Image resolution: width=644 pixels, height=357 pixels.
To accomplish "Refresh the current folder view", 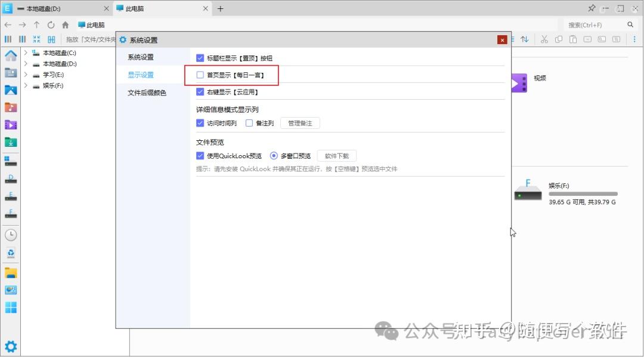I will [x=51, y=25].
